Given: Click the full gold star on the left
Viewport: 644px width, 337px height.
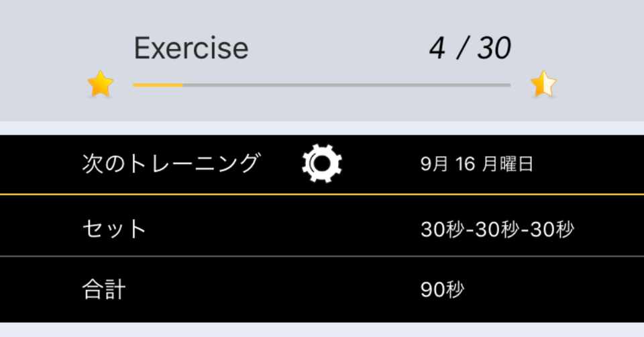Looking at the screenshot, I should [x=100, y=85].
